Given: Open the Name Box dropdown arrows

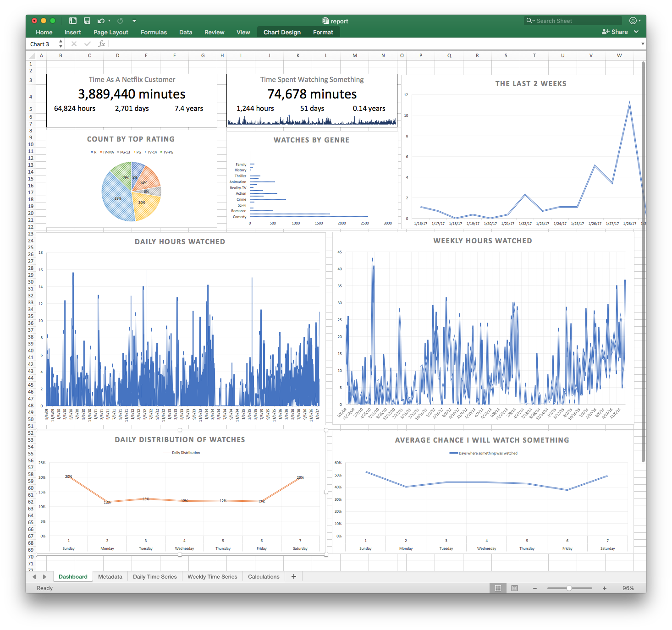Looking at the screenshot, I should [61, 44].
